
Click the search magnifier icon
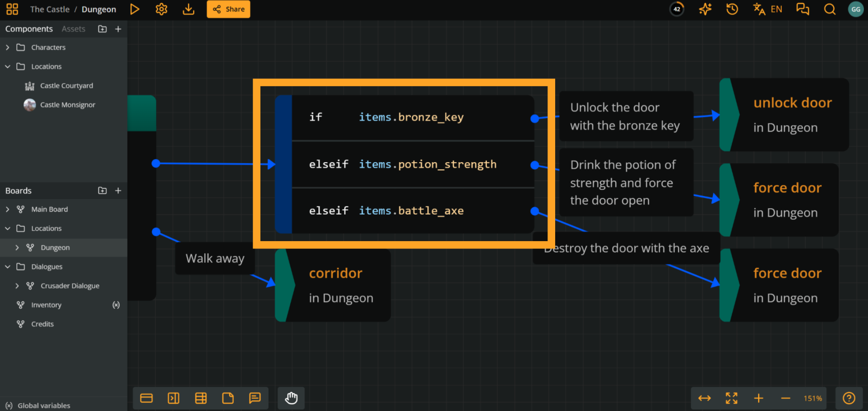(x=830, y=9)
